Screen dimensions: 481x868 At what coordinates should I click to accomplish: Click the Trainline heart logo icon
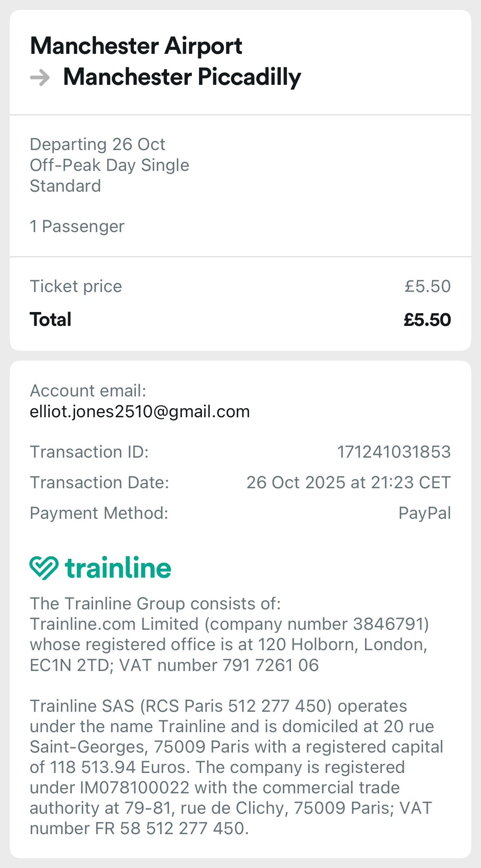[x=44, y=567]
